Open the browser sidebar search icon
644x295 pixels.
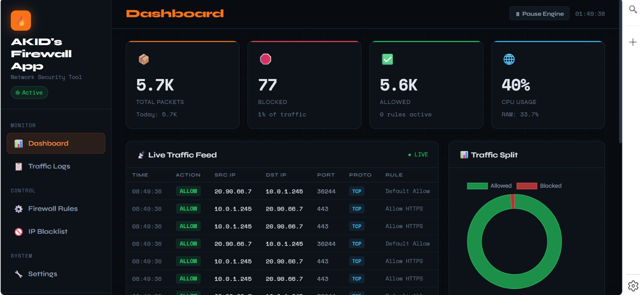[633, 9]
